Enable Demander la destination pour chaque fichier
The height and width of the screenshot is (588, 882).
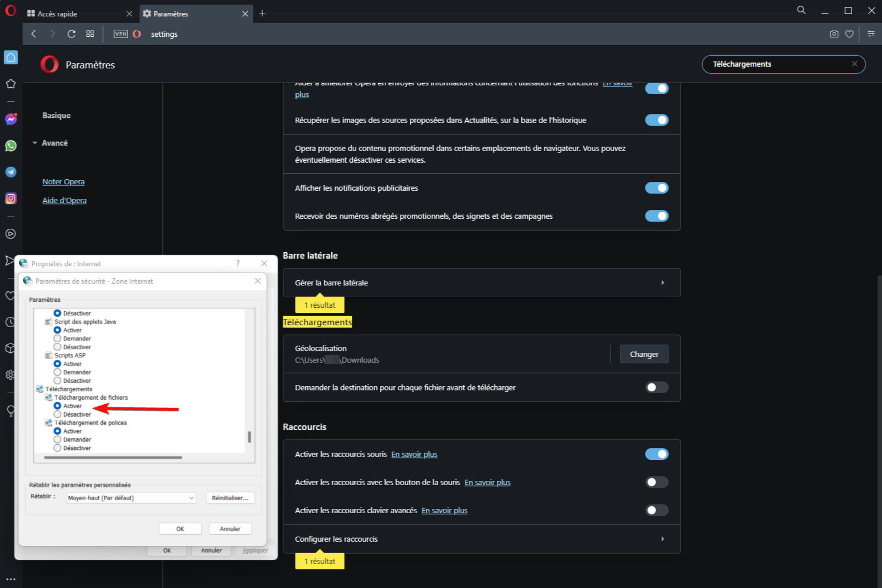coord(656,387)
